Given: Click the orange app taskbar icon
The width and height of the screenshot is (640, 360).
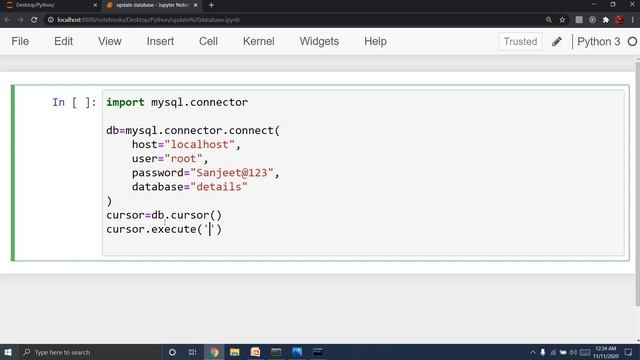Looking at the screenshot, I should point(256,352).
